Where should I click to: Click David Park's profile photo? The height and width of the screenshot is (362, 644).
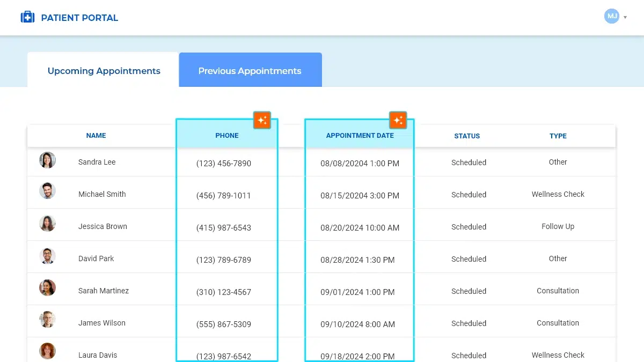pos(47,256)
